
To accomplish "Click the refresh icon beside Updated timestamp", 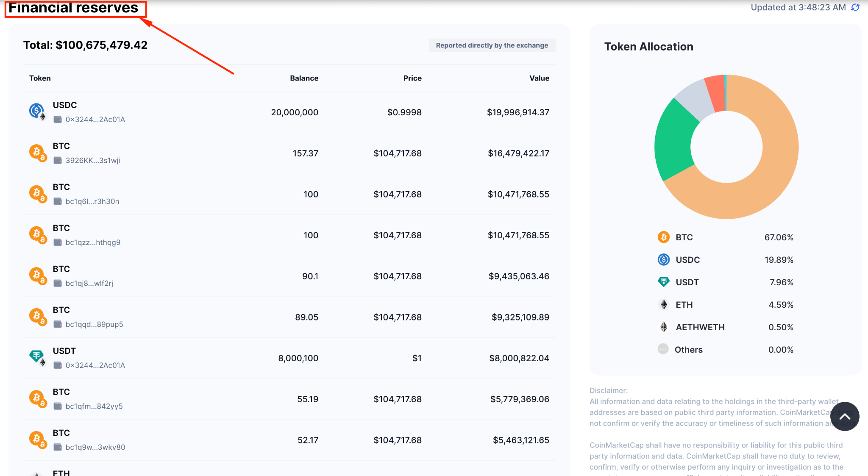I will (x=855, y=7).
